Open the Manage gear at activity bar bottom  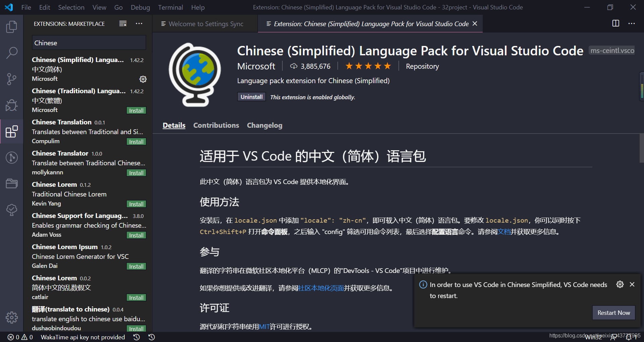tap(11, 317)
